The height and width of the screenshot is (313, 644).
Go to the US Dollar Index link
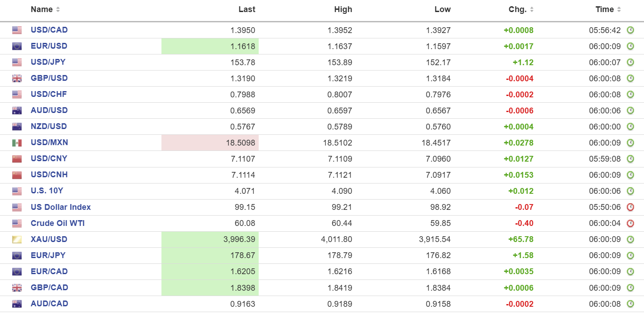pyautogui.click(x=61, y=207)
